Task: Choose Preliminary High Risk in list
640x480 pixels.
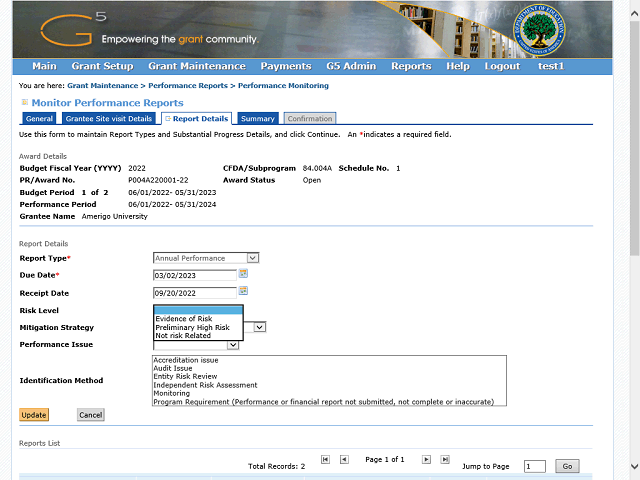Action: click(192, 328)
